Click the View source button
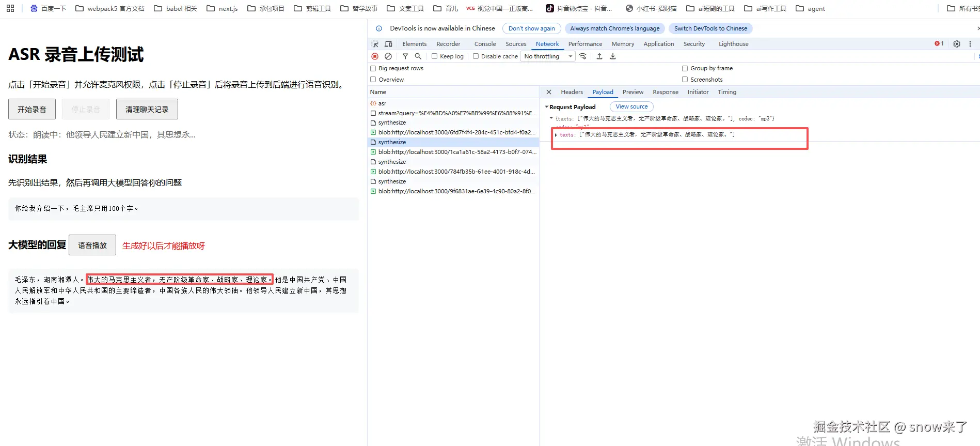Image resolution: width=980 pixels, height=446 pixels. 631,106
